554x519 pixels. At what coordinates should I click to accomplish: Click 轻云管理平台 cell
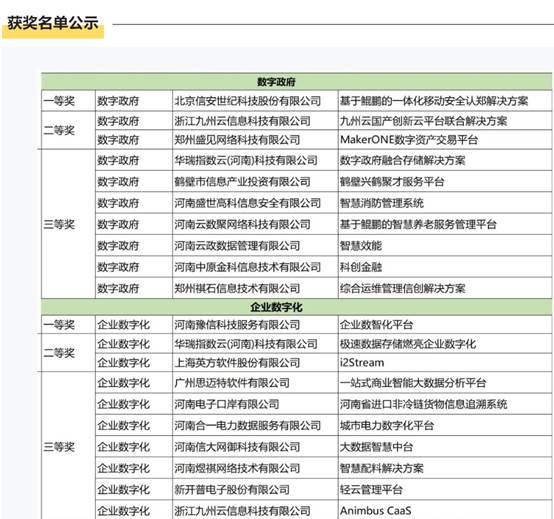point(445,489)
